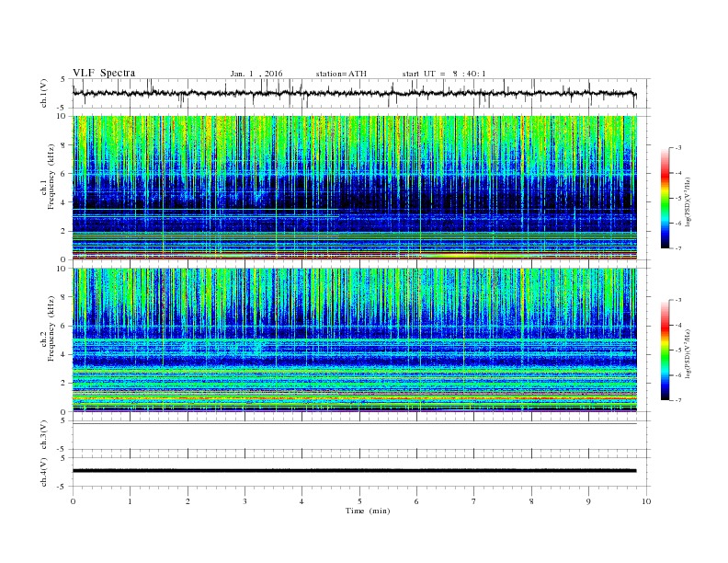Image resolution: width=728 pixels, height=563 pixels.
Task: Select the "ch.2 Frequency (kHz)" axis label
Action: click(x=48, y=327)
